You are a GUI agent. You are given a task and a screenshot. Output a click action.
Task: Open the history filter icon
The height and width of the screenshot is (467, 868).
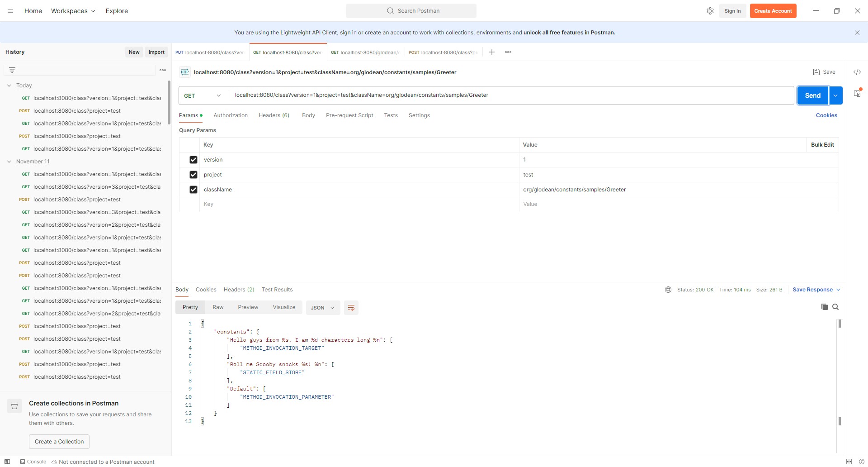pyautogui.click(x=12, y=70)
